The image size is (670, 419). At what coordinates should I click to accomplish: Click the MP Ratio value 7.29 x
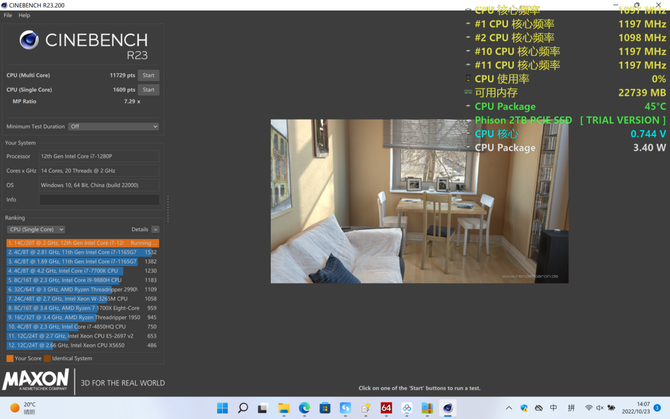(132, 102)
